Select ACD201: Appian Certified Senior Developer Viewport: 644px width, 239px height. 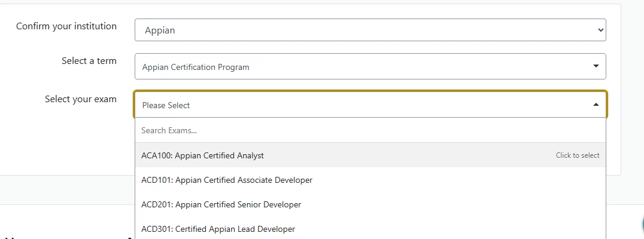(370, 204)
